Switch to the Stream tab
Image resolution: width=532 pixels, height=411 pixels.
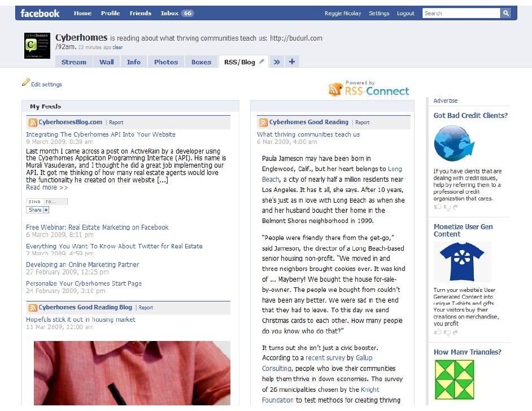[x=73, y=62]
